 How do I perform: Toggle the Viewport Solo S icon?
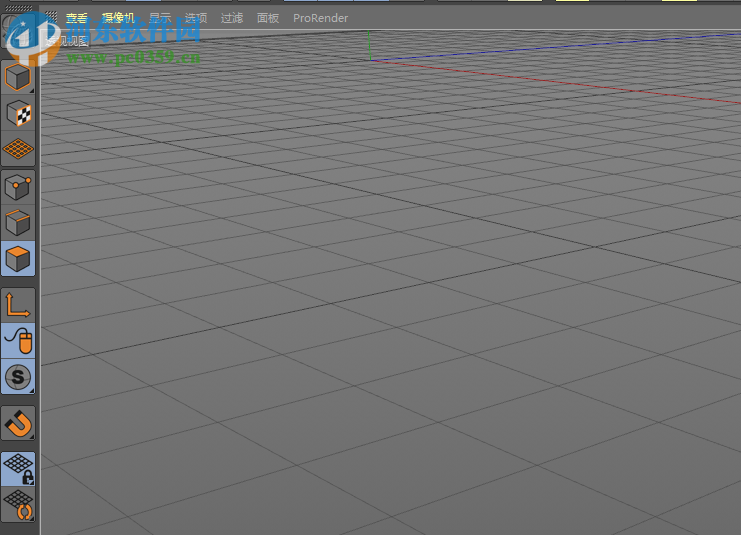pyautogui.click(x=18, y=377)
